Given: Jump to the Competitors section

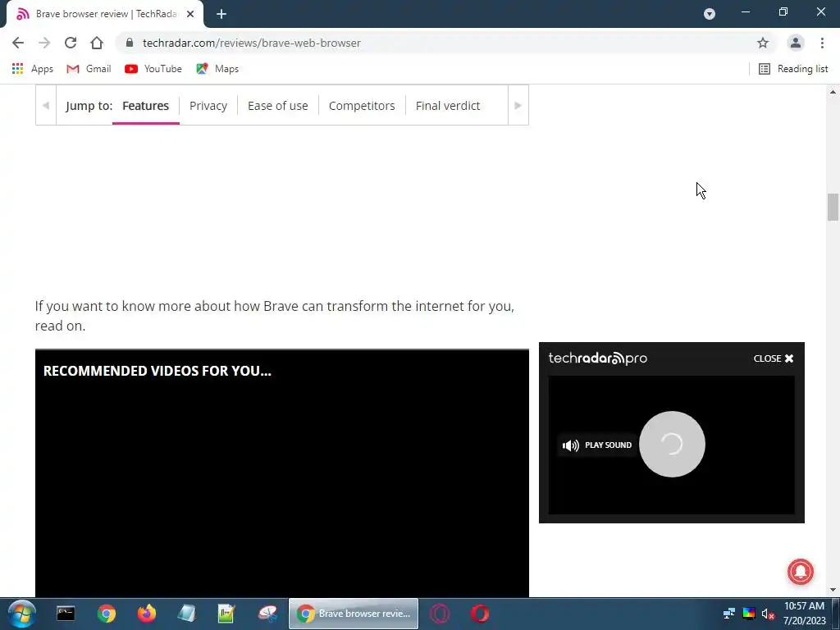Looking at the screenshot, I should pos(362,106).
